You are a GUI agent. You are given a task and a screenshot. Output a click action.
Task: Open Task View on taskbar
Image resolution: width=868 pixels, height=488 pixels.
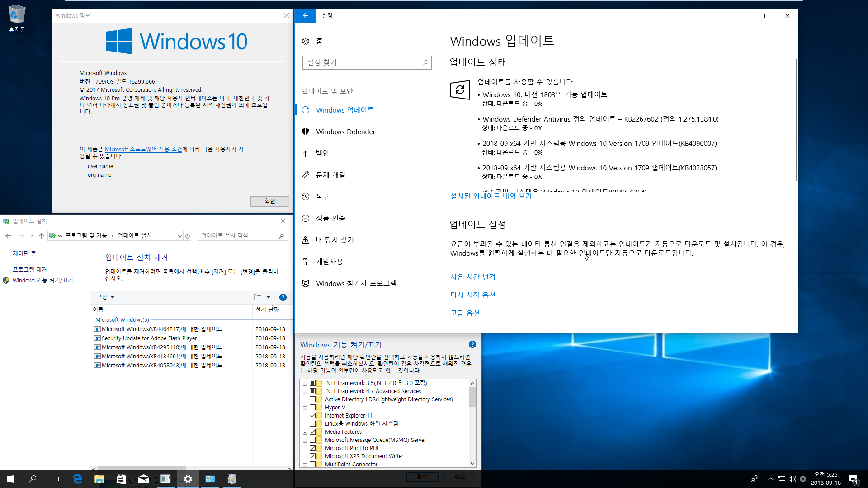(x=54, y=479)
